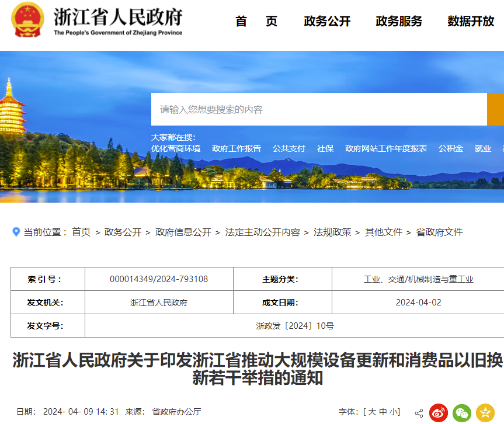
Task: Share article via WeChat icon
Action: 462,413
